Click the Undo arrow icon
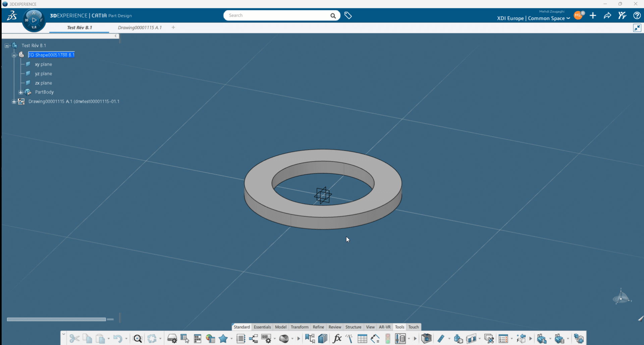This screenshot has height=345, width=644. [x=117, y=339]
